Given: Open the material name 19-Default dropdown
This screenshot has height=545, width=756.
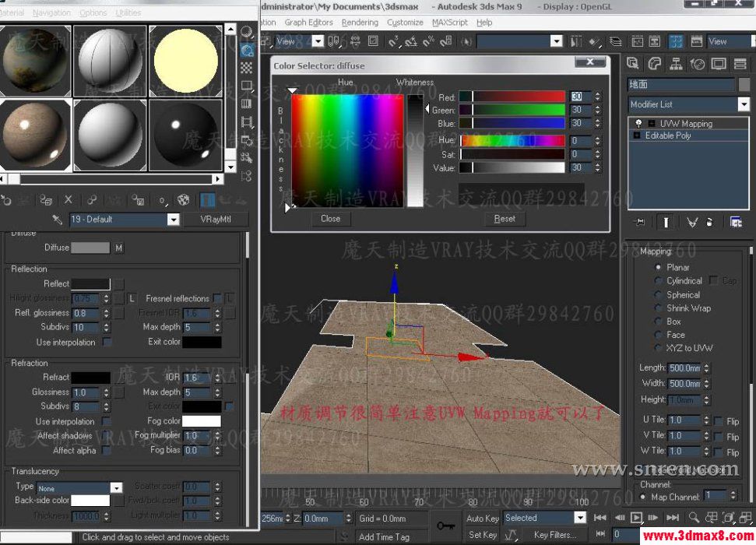Looking at the screenshot, I should tap(173, 219).
